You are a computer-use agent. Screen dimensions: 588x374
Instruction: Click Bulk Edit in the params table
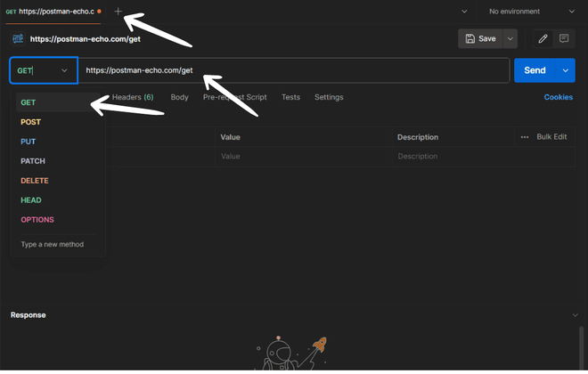coord(551,137)
